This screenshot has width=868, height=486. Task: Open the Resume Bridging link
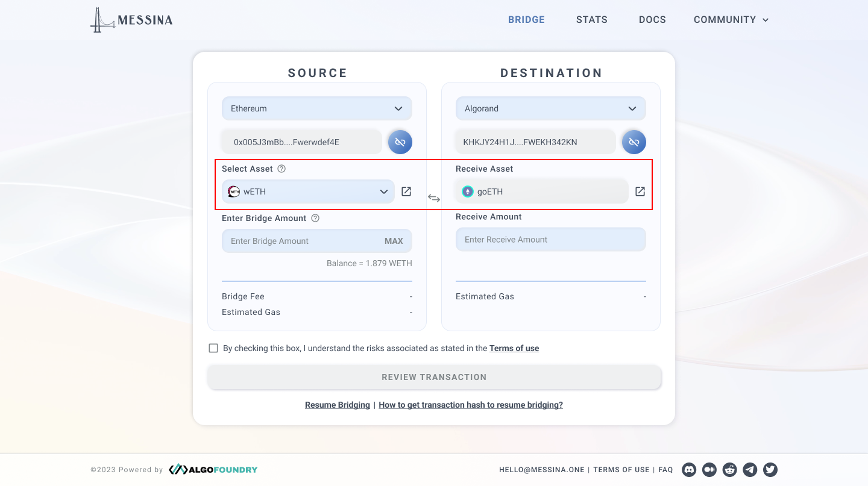pyautogui.click(x=337, y=405)
